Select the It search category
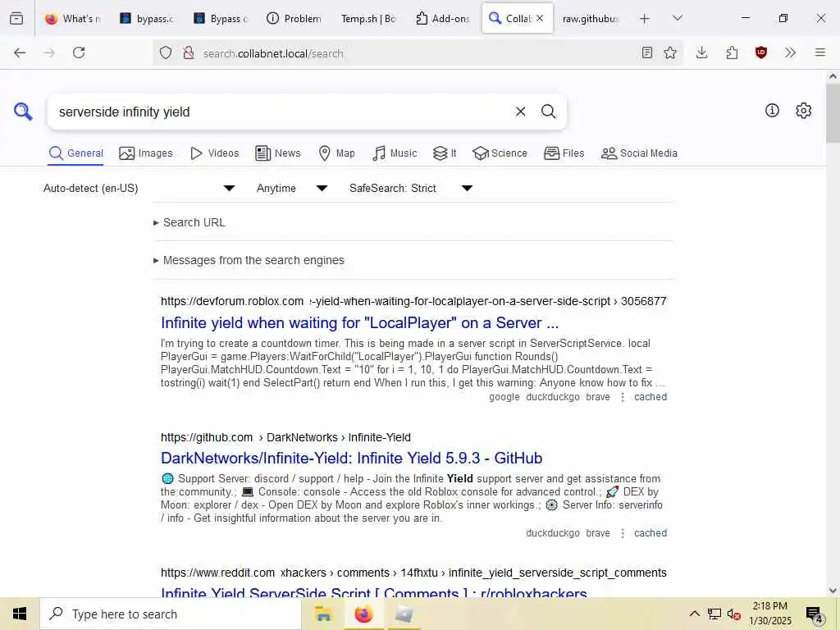 click(x=444, y=153)
